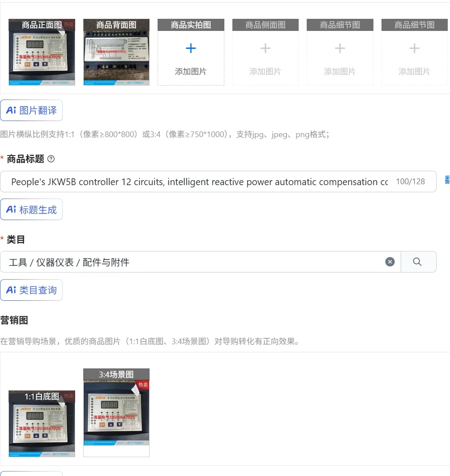Click the image ratio hint text

[x=165, y=134]
